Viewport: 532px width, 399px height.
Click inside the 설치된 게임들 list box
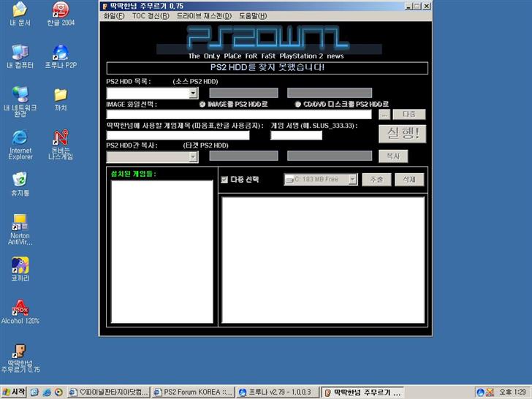click(162, 251)
